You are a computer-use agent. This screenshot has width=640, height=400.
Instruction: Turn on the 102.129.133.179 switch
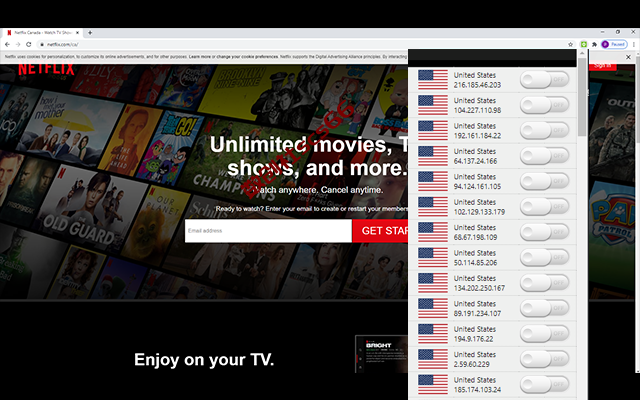point(544,207)
